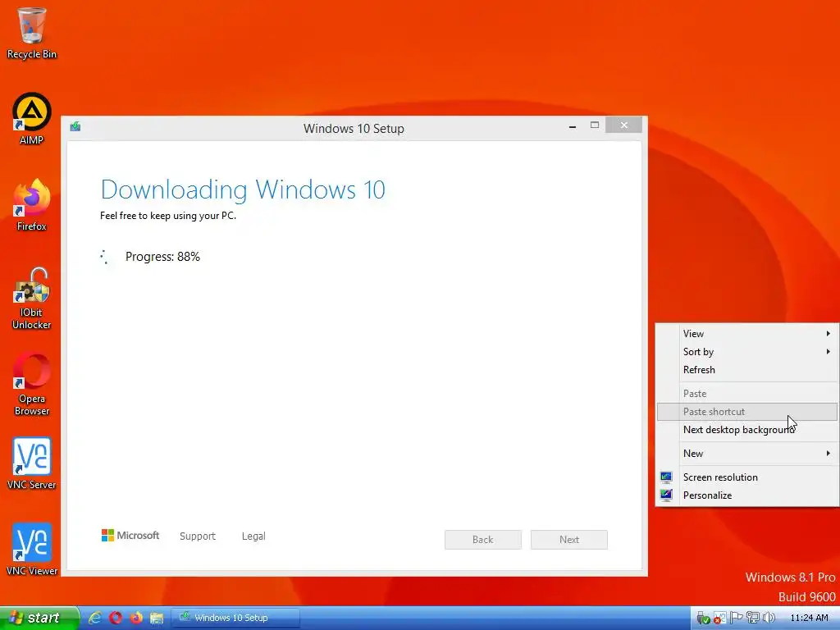Open the Start menu button
Image resolution: width=840 pixels, height=630 pixels.
tap(39, 618)
